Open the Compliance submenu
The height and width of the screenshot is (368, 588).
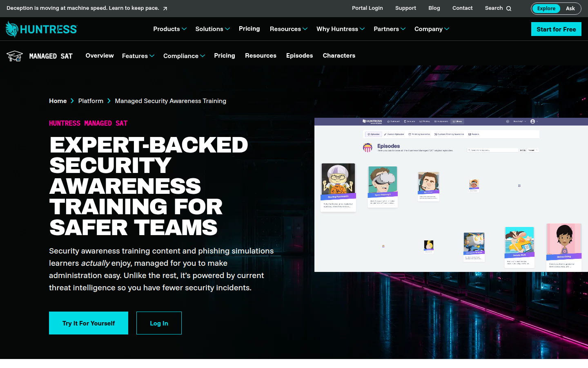pyautogui.click(x=184, y=56)
